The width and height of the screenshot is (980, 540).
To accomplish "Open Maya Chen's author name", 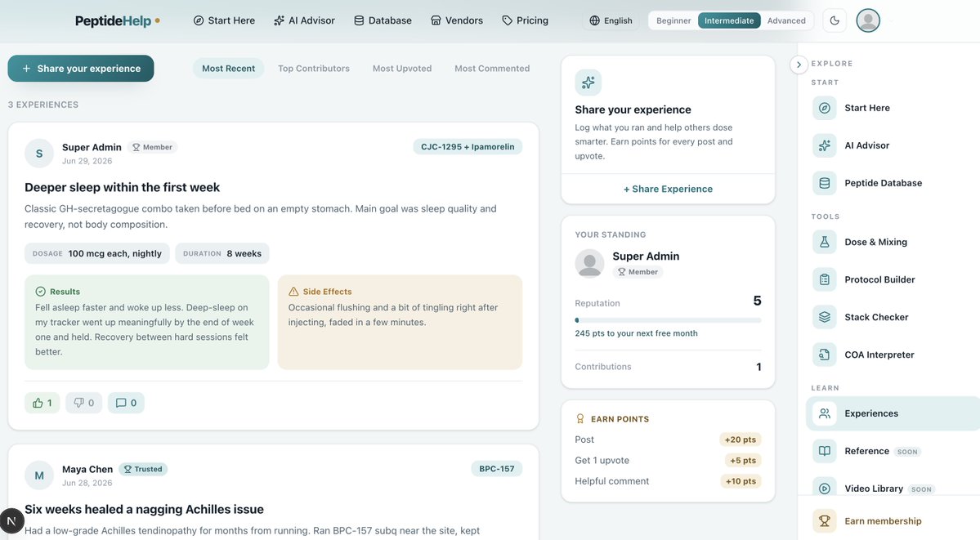I will (87, 469).
